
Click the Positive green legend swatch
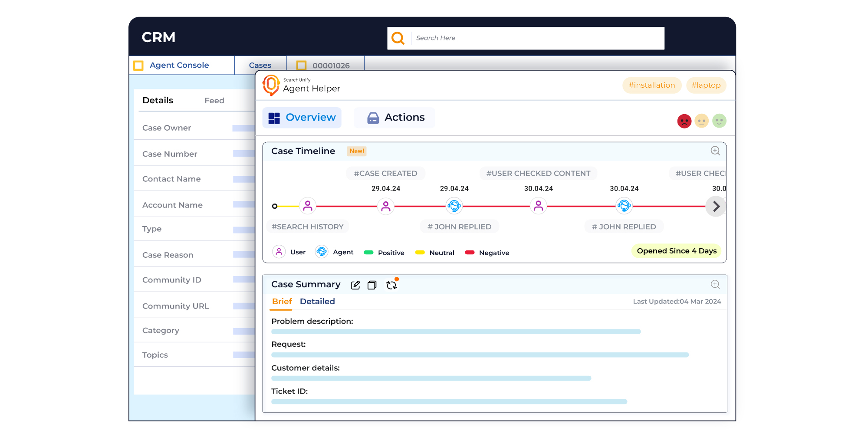pos(368,253)
